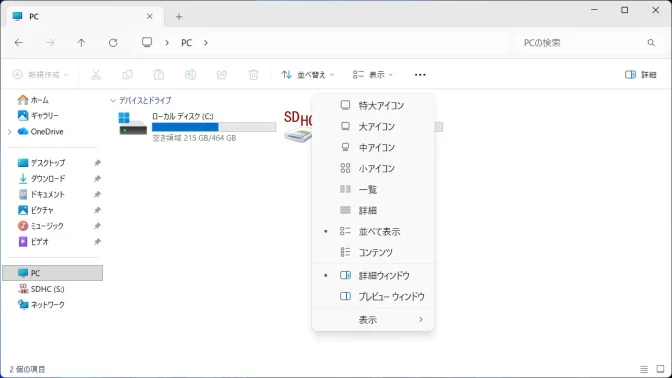Image resolution: width=672 pixels, height=378 pixels.
Task: Select SDHC (S:) in sidebar
Action: (x=41, y=289)
